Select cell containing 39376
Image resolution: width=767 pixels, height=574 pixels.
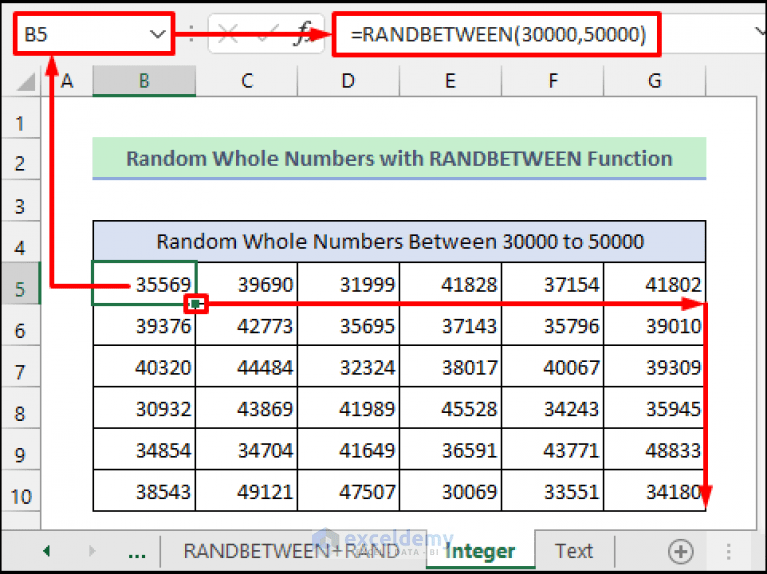144,325
